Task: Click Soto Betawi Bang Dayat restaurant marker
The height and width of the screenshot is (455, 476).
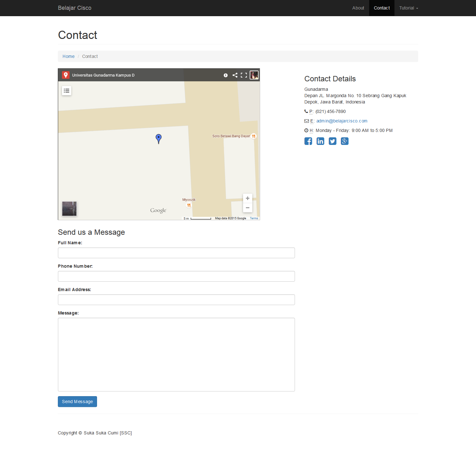Action: (x=253, y=136)
